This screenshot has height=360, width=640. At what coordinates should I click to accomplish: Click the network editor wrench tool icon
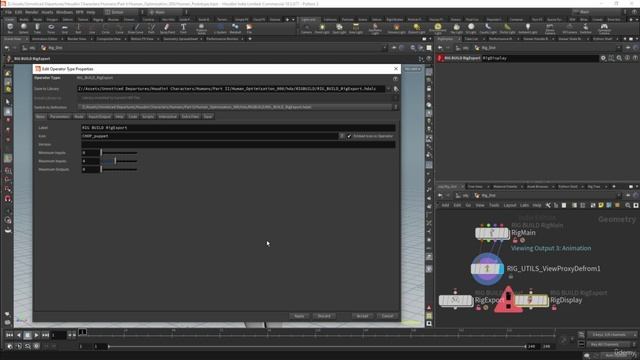[548, 205]
